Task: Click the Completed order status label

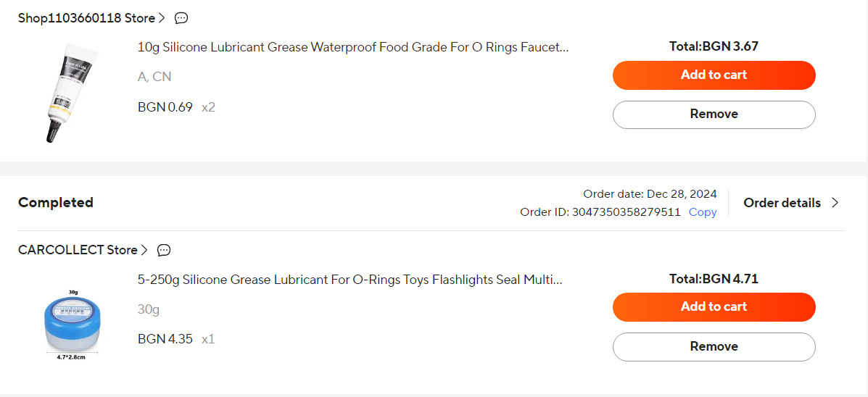Action: coord(56,203)
